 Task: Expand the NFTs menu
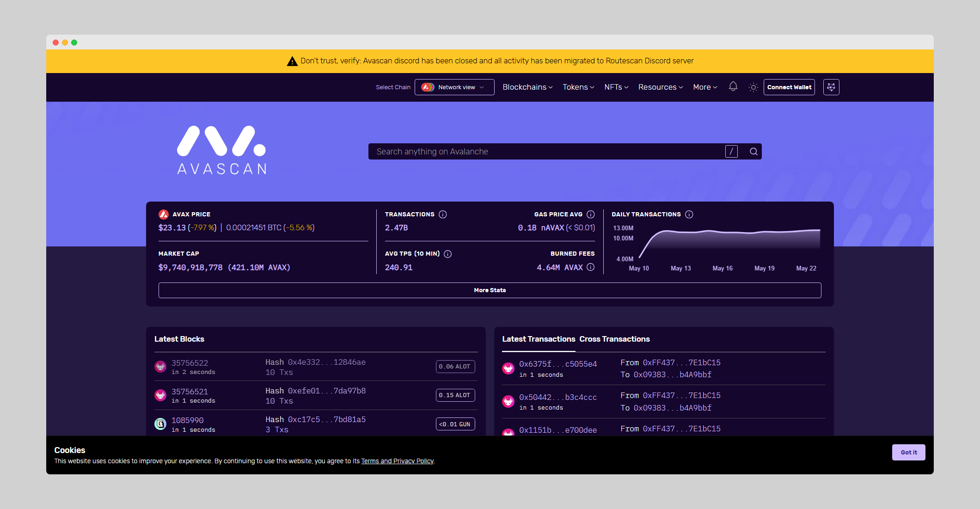tap(616, 87)
